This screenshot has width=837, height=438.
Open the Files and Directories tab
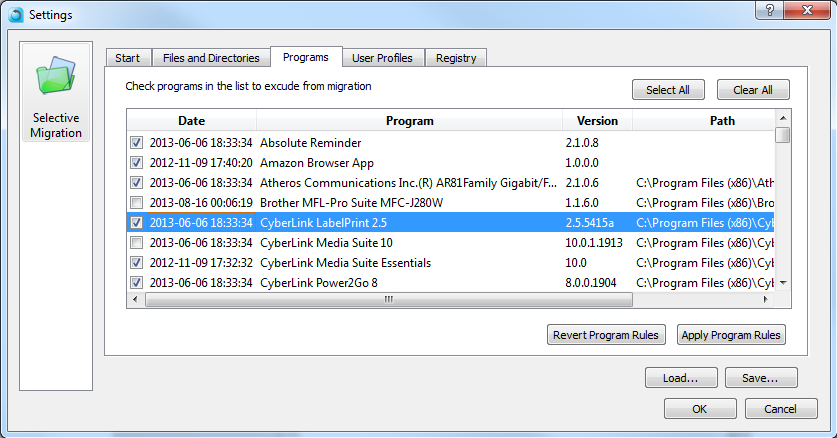(x=211, y=58)
